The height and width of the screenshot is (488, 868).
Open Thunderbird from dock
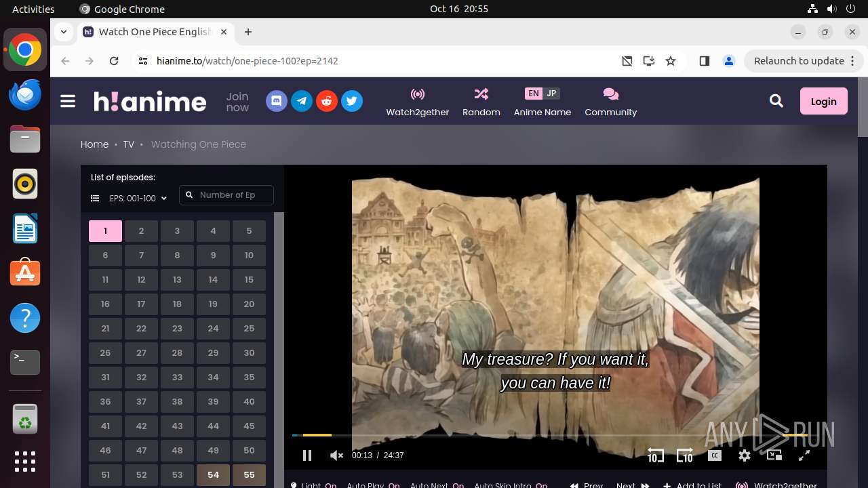pyautogui.click(x=25, y=95)
